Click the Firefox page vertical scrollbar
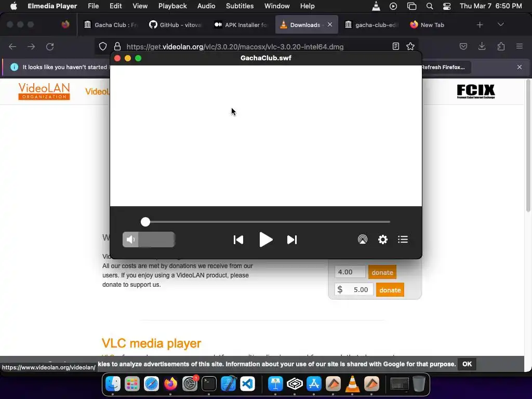This screenshot has width=532, height=399. pos(528,146)
